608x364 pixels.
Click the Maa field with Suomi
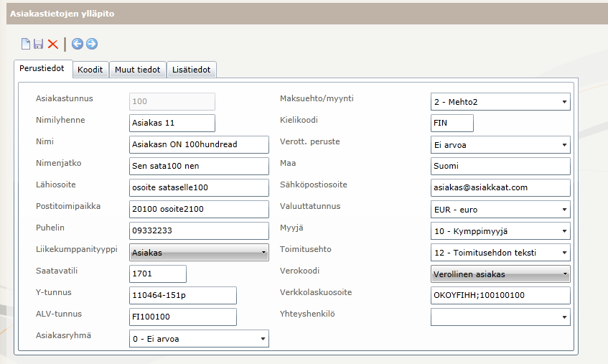click(500, 166)
